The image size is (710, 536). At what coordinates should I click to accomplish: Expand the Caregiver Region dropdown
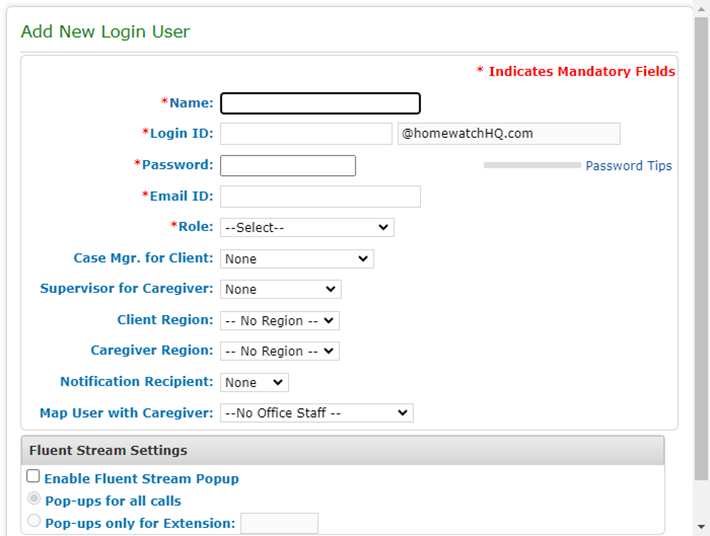[280, 351]
